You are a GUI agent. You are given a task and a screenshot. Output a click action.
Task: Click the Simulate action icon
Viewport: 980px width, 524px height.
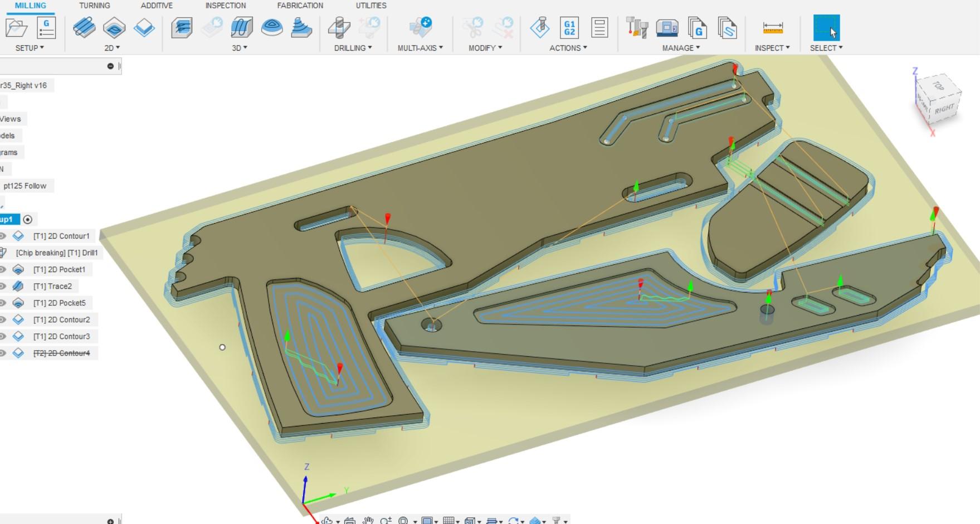tap(539, 27)
